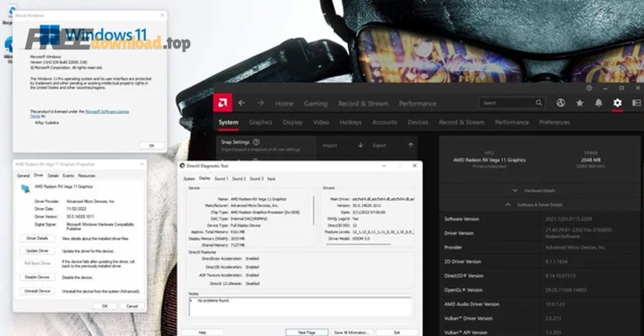Click Uninstall Device button
This screenshot has width=644, height=336.
pos(37,291)
